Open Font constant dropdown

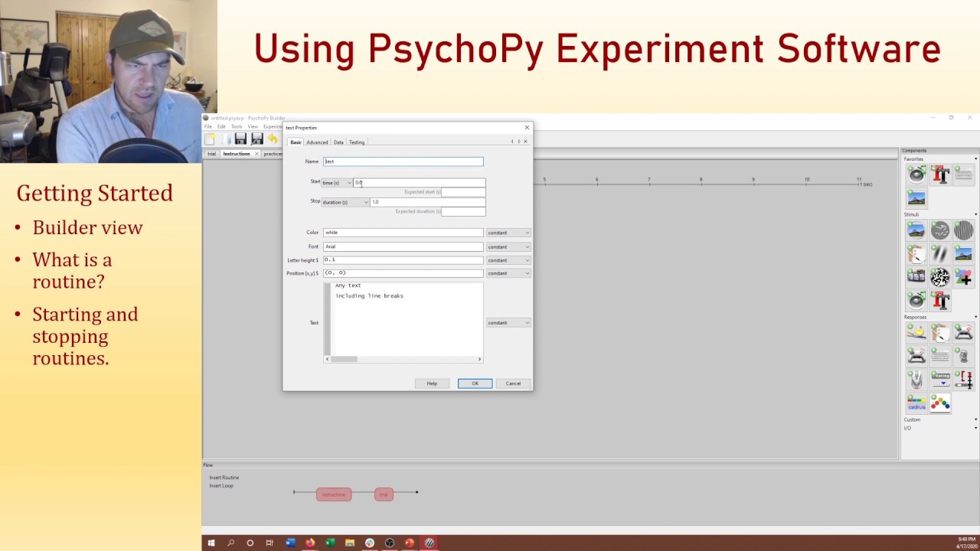coord(508,246)
